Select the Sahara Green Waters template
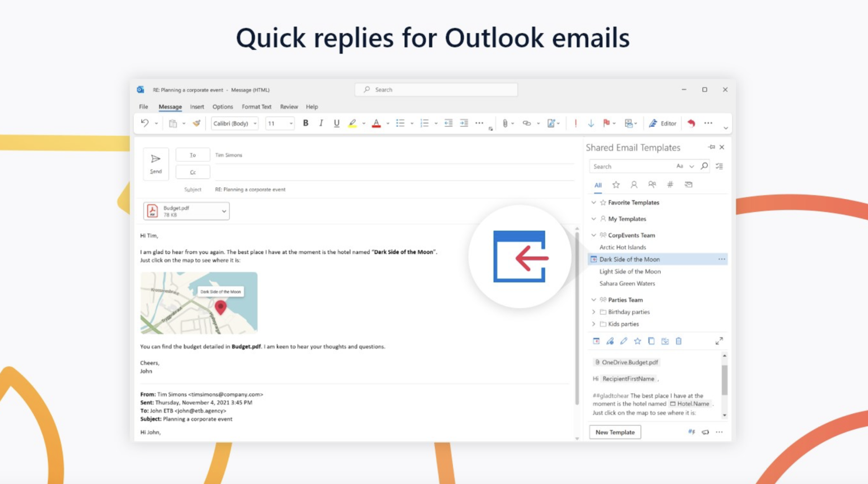This screenshot has width=868, height=484. (627, 283)
